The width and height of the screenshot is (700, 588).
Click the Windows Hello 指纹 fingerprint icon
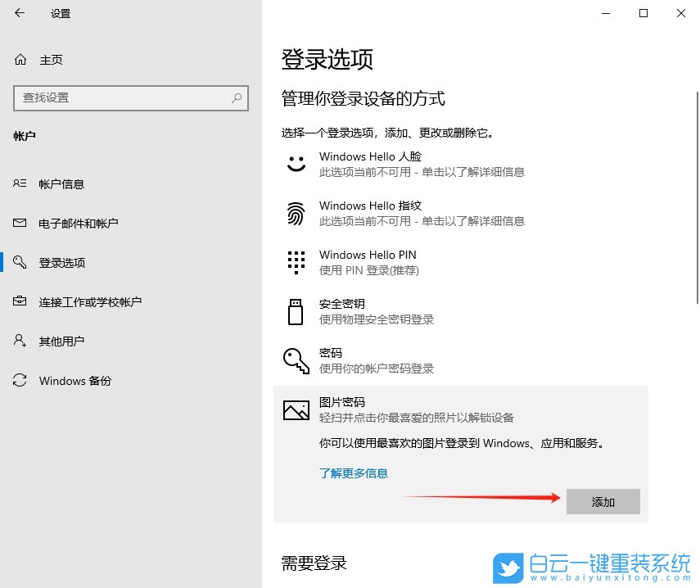296,213
